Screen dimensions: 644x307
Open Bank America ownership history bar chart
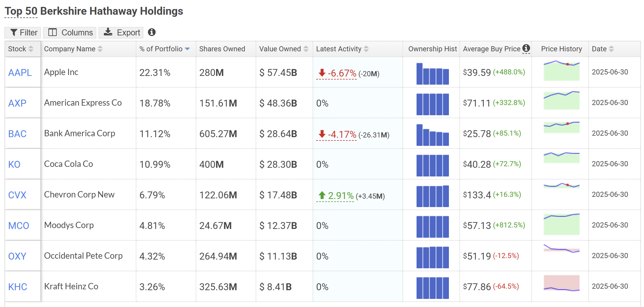432,135
